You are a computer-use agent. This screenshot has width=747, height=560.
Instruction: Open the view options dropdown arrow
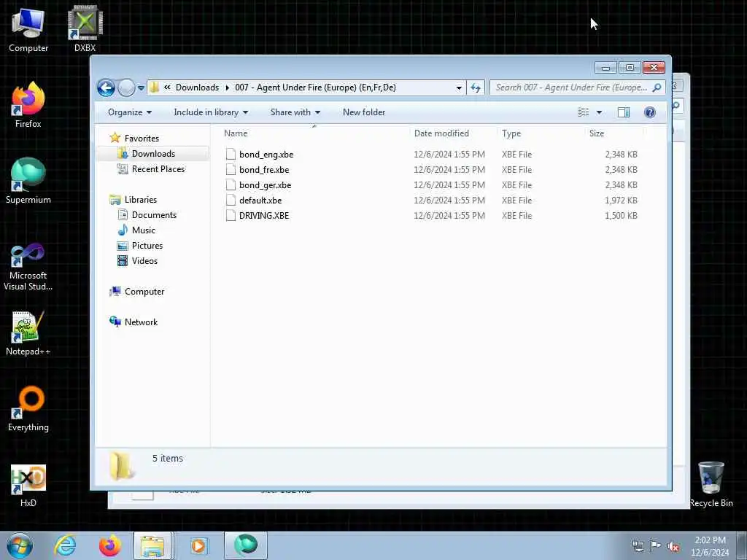click(599, 112)
